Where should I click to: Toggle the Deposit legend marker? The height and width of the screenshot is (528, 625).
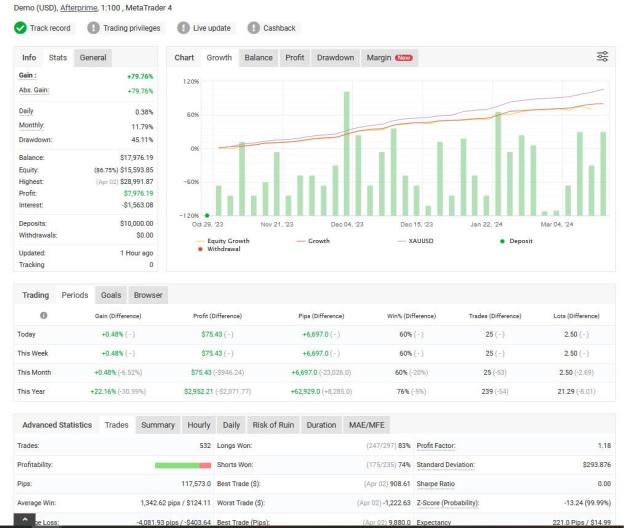click(502, 241)
